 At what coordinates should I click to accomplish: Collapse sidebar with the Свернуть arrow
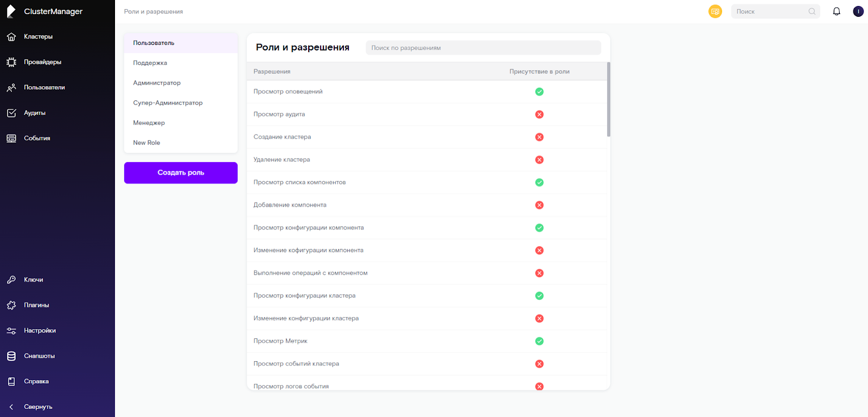11,407
